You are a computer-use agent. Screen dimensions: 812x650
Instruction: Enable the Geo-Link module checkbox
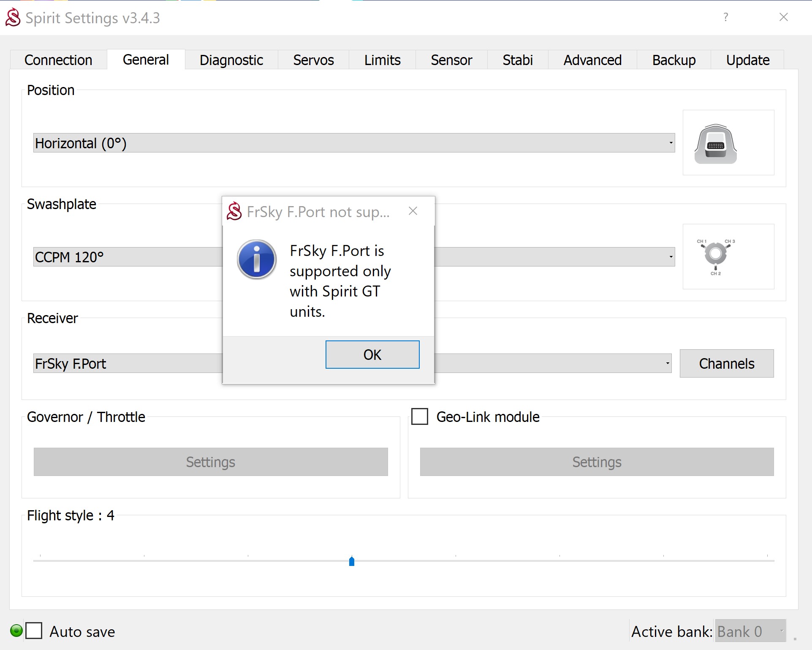click(419, 416)
